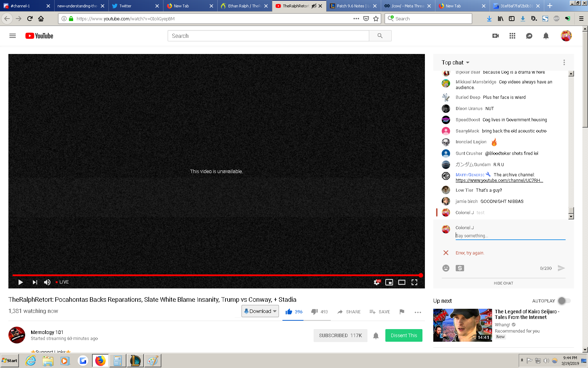Toggle miniplayer mode
Image resolution: width=588 pixels, height=368 pixels.
click(x=389, y=282)
